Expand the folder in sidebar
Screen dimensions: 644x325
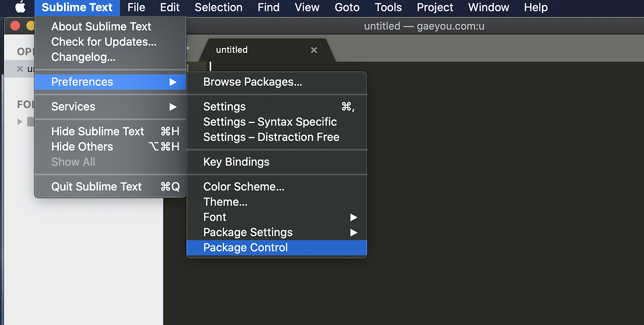coord(20,121)
